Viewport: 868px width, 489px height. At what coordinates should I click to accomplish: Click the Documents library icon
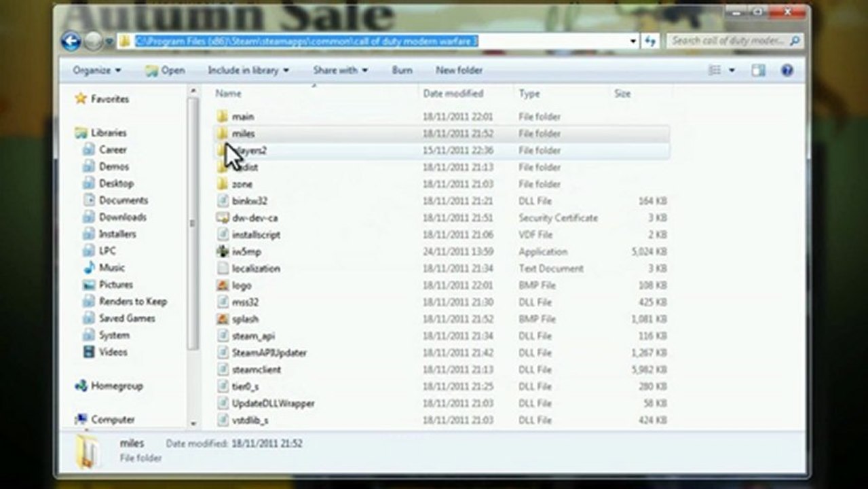tap(89, 200)
